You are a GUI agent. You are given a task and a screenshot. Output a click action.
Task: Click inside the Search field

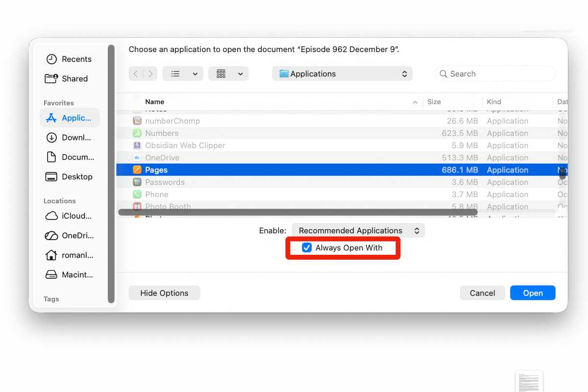pos(495,73)
